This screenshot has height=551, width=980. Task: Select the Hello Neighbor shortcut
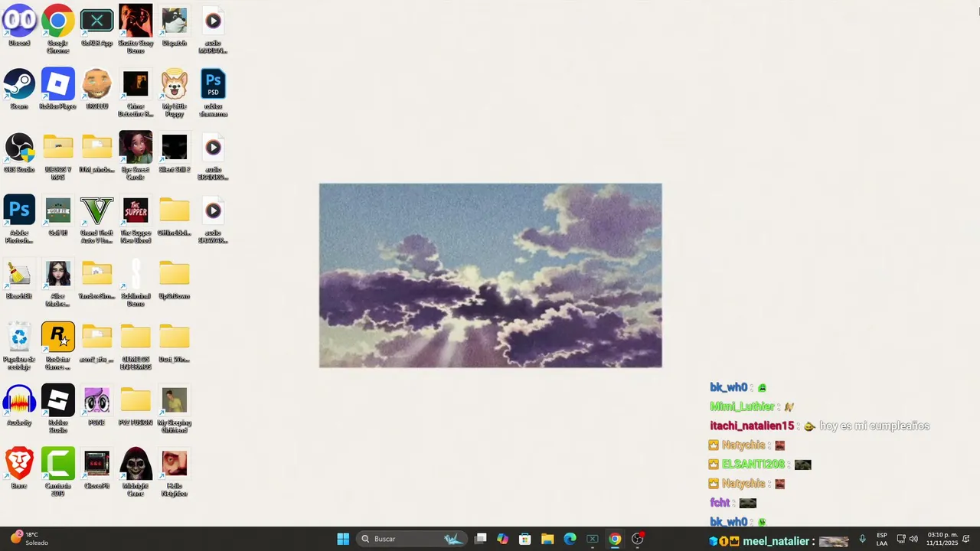click(175, 473)
